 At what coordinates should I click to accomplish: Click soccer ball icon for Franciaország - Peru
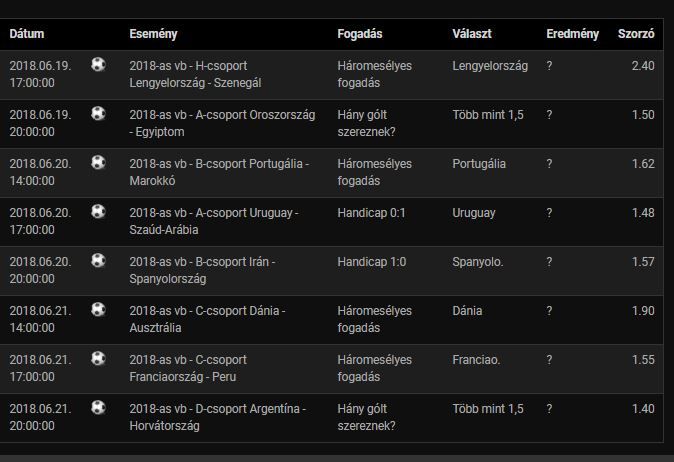click(98, 358)
